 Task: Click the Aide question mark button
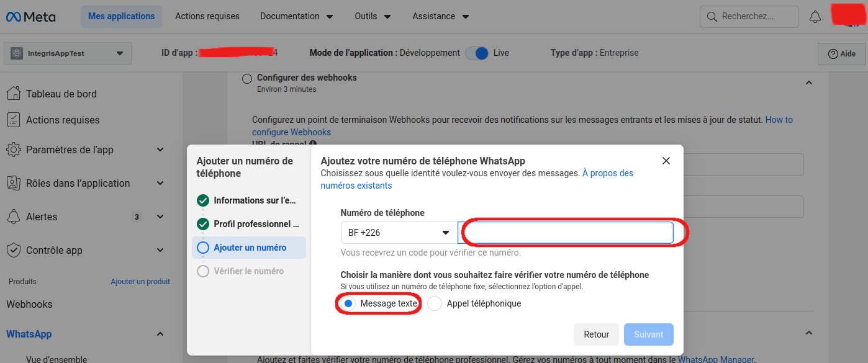coord(842,54)
